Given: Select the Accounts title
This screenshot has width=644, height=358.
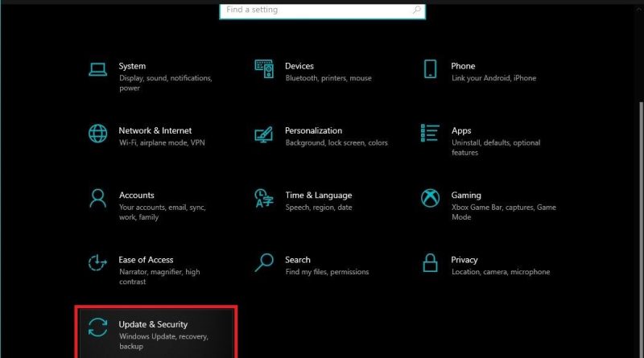Looking at the screenshot, I should pos(136,195).
